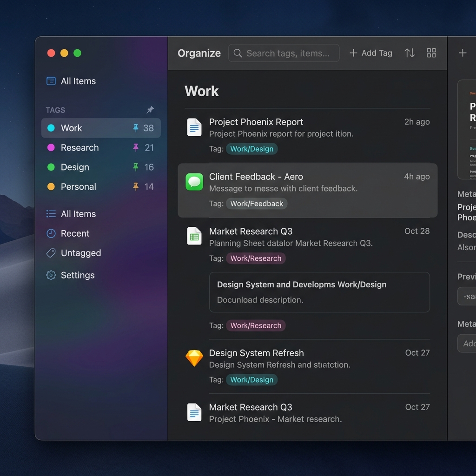Click the green Design tag color dot
The height and width of the screenshot is (476, 476).
pyautogui.click(x=51, y=167)
